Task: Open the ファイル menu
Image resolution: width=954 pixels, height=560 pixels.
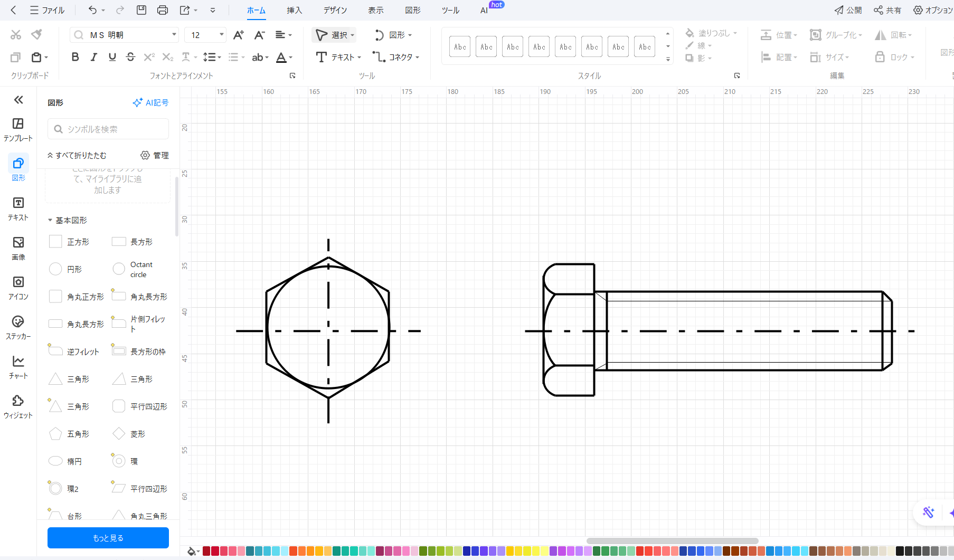Action: (x=47, y=10)
